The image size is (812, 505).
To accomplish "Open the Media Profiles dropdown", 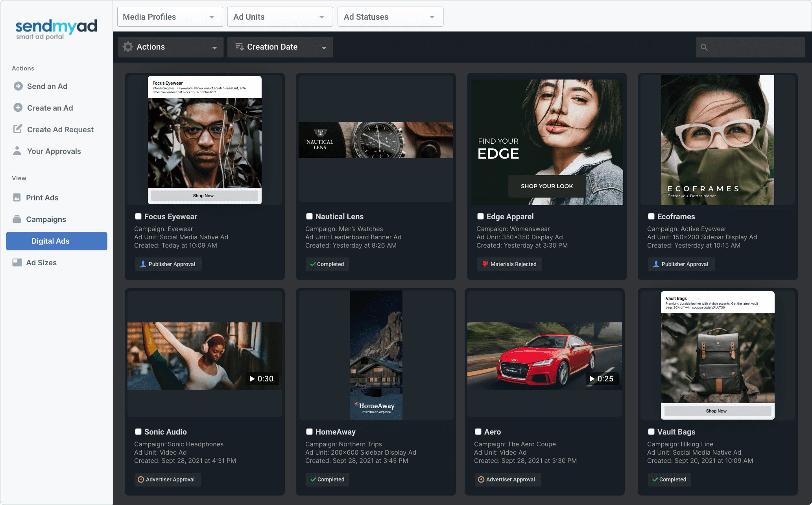I will click(x=170, y=17).
